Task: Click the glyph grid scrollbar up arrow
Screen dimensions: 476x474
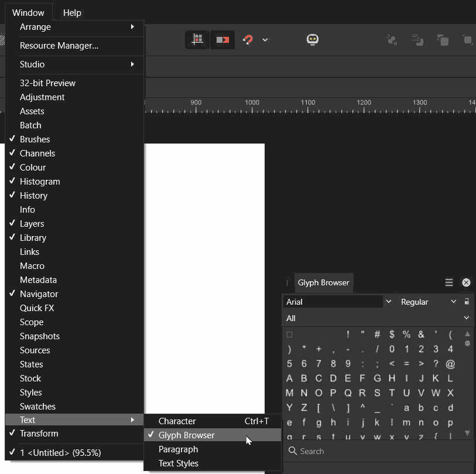Action: (x=467, y=335)
